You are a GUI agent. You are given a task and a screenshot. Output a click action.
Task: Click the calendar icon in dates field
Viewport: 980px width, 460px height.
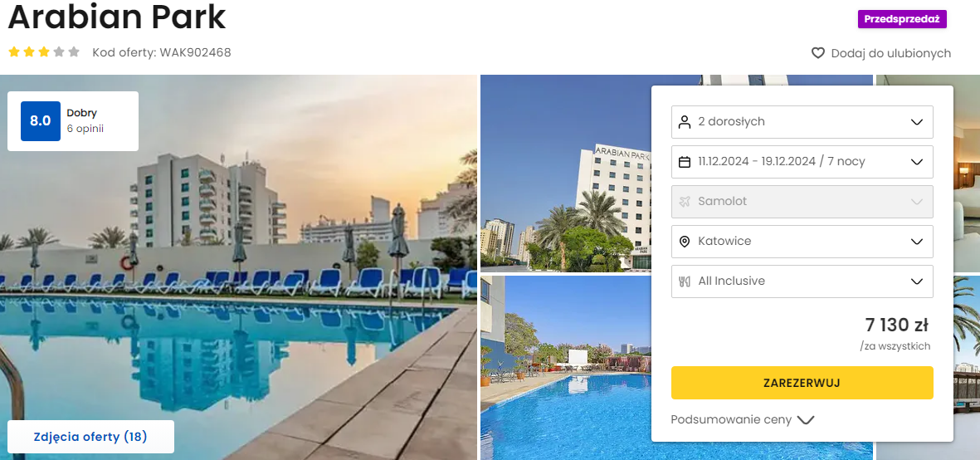pyautogui.click(x=685, y=161)
